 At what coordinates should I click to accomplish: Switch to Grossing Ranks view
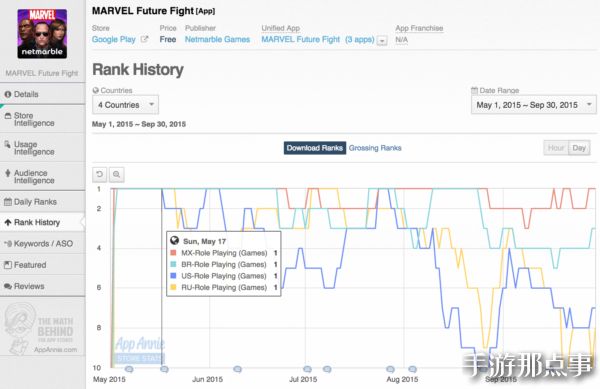[375, 148]
